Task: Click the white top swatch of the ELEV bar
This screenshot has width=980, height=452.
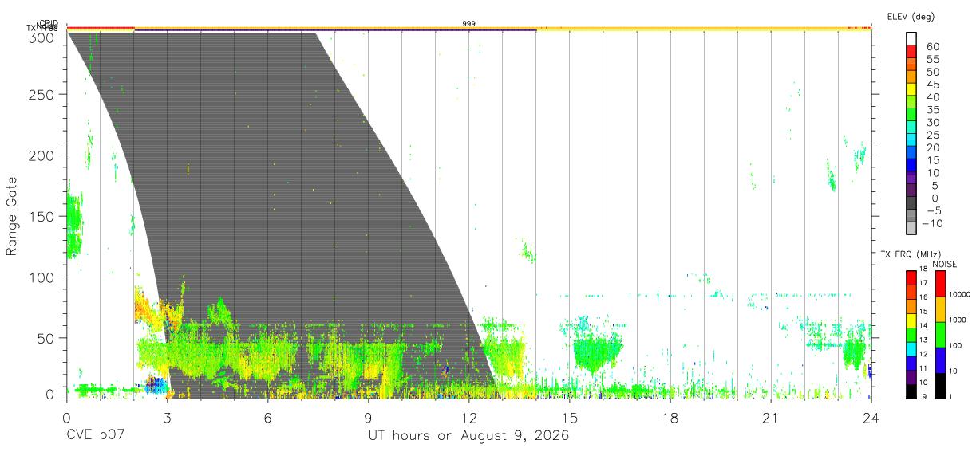Action: (x=911, y=39)
